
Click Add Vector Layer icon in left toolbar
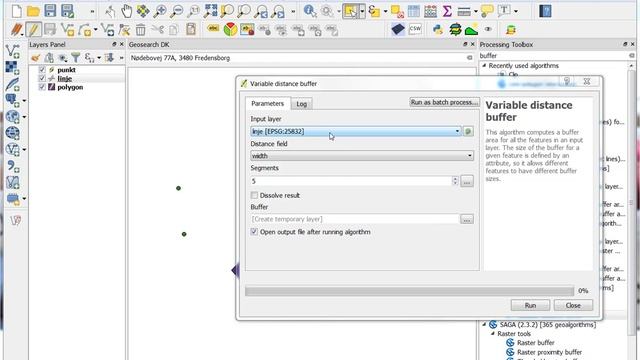pyautogui.click(x=12, y=51)
